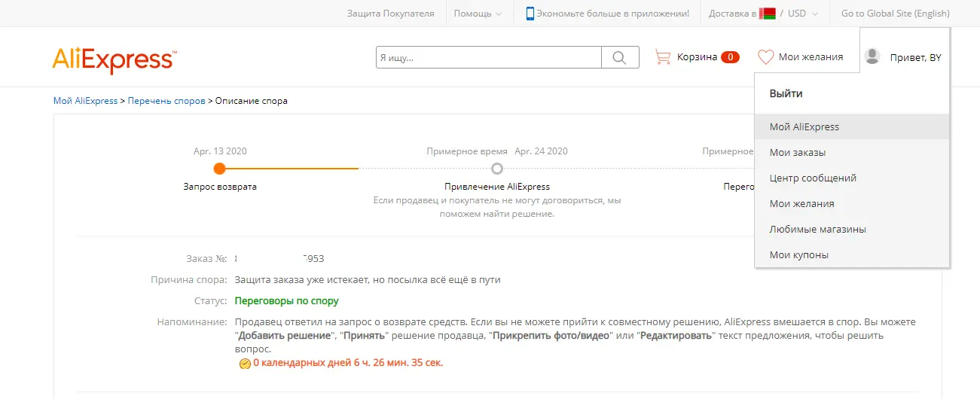
Task: Open Мои заказы from the menu
Action: [852, 153]
